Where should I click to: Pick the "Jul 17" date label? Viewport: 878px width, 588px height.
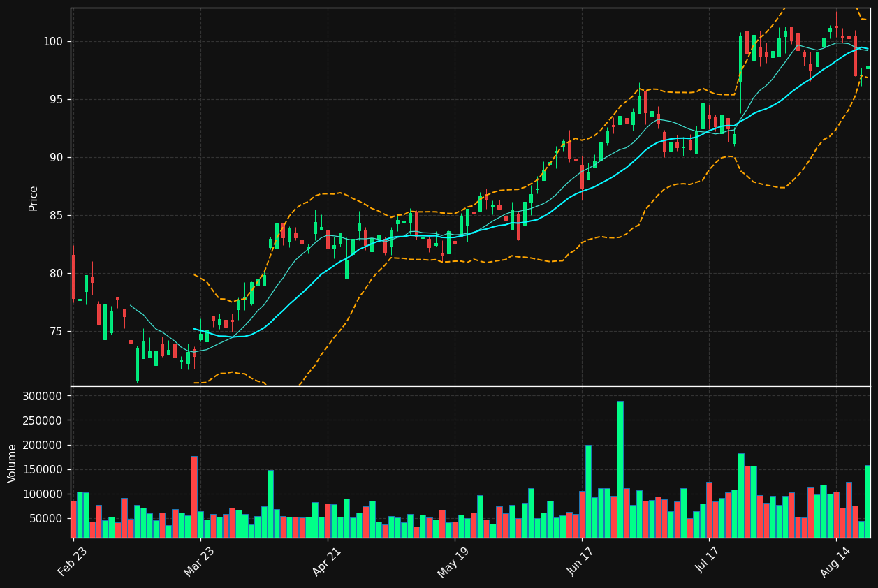coord(708,561)
